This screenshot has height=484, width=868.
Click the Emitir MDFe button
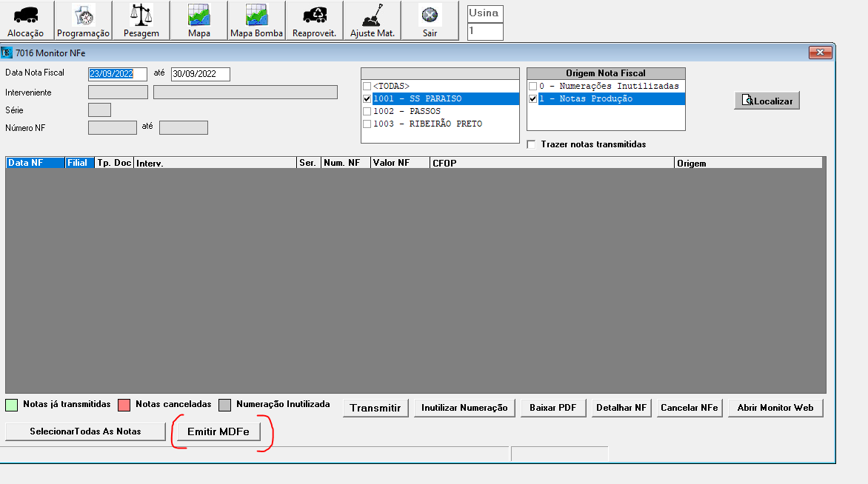(218, 431)
